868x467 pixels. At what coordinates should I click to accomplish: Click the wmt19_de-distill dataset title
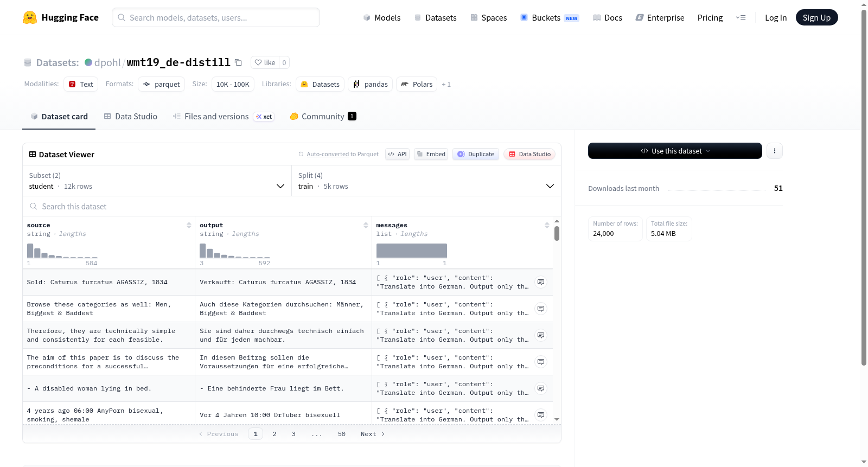click(178, 62)
